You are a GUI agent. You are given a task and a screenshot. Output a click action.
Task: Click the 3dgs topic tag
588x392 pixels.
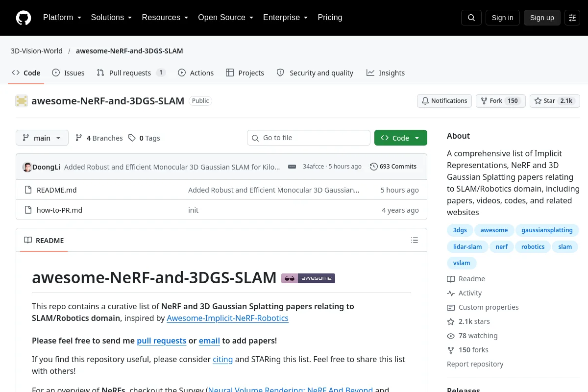460,230
